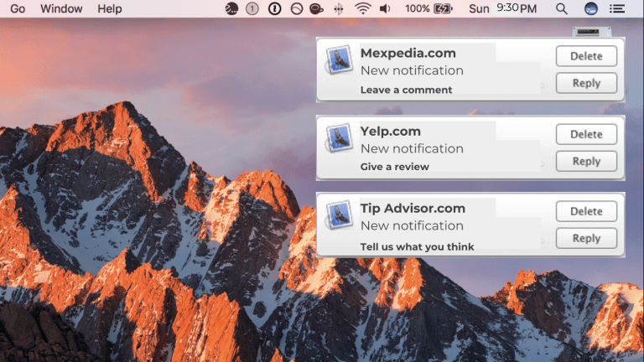
Task: Open Spotlight search magnifier
Action: point(562,8)
